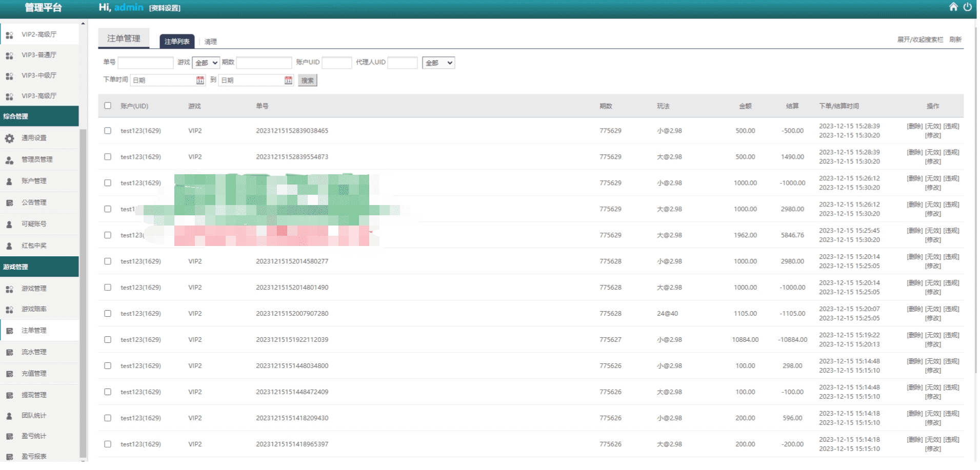Click the 刷新 link

tap(955, 39)
